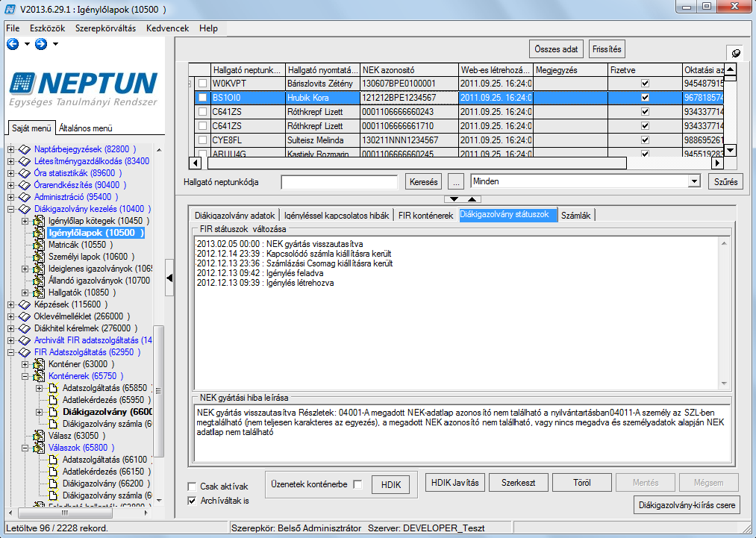Toggle Fizetve checkbox in Hrubik Kora row
The image size is (756, 538).
[645, 98]
